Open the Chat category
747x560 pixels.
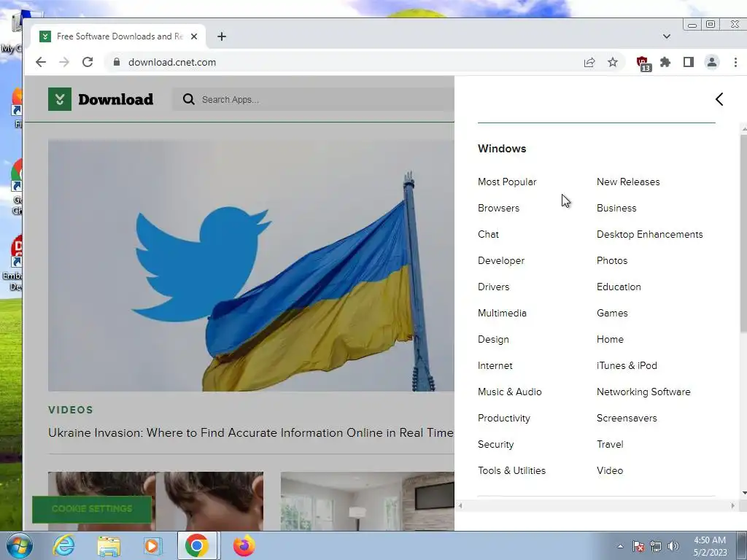[x=488, y=234]
